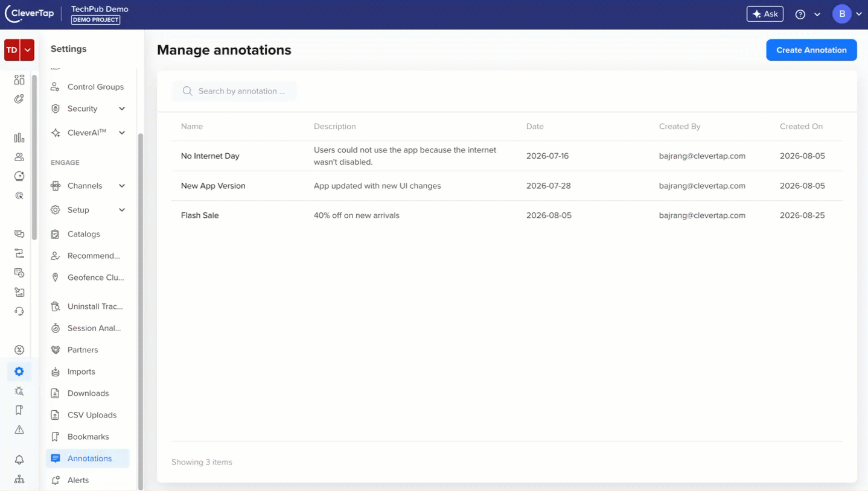Screen dimensions: 868x491
Task: Click the headset support icon in the left rail
Action: click(19, 311)
